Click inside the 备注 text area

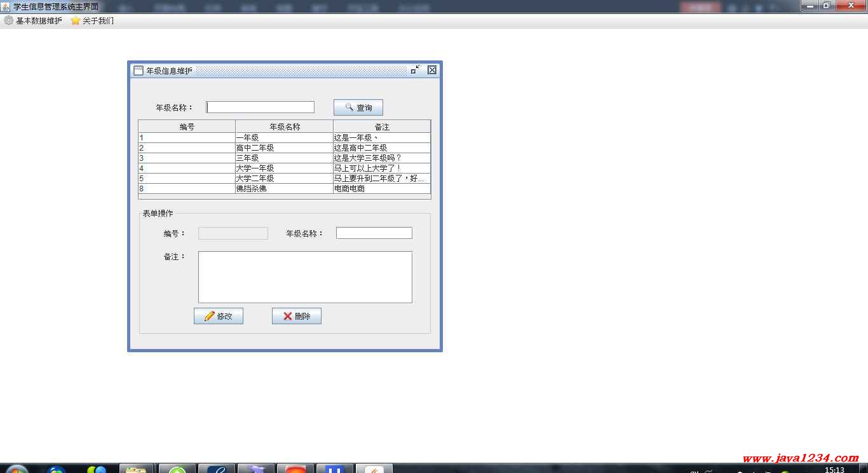coord(305,277)
